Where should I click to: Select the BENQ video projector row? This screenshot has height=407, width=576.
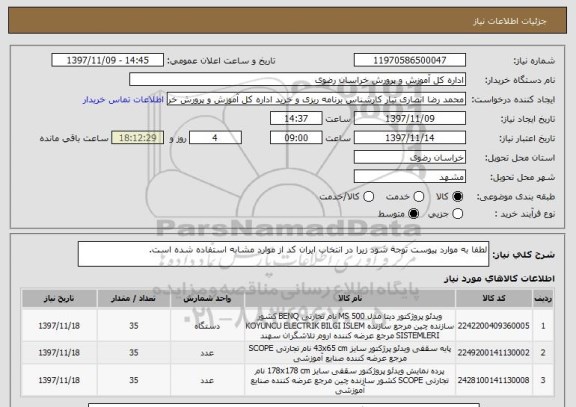(287, 326)
